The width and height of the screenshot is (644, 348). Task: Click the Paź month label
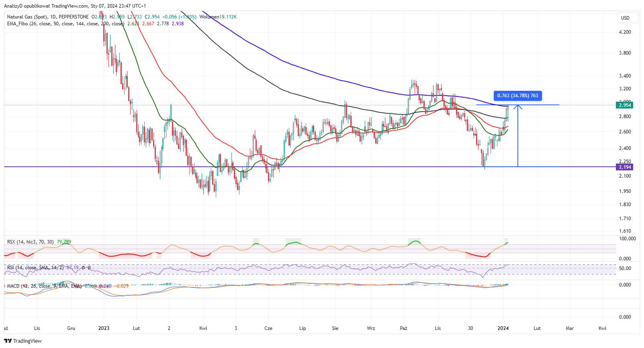404,328
